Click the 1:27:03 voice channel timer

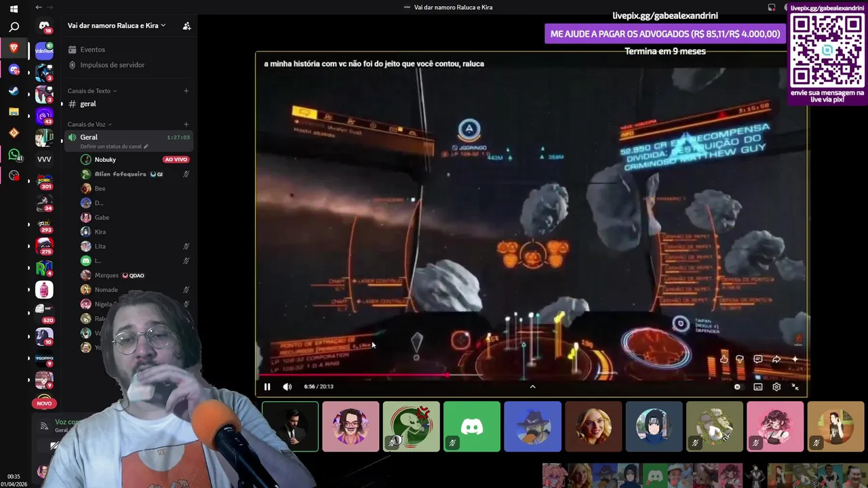click(178, 138)
